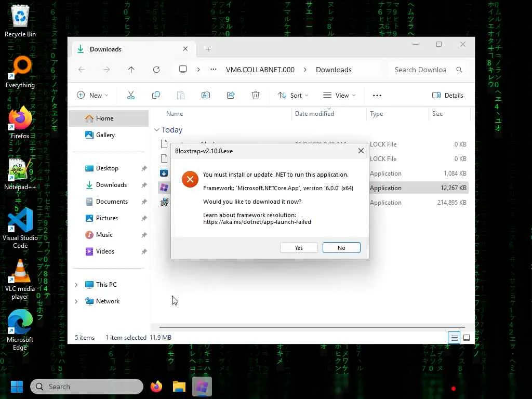Expand This PC tree node
The height and width of the screenshot is (399, 532).
(x=76, y=284)
